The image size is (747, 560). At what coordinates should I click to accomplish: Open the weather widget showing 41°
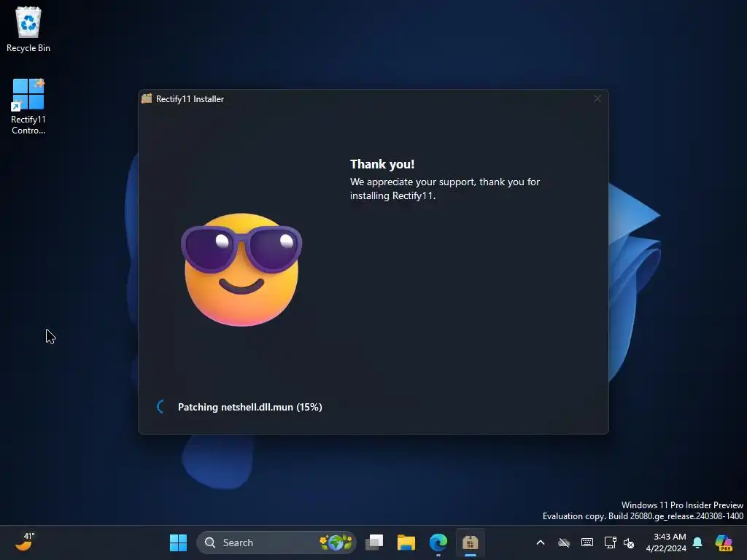point(25,542)
